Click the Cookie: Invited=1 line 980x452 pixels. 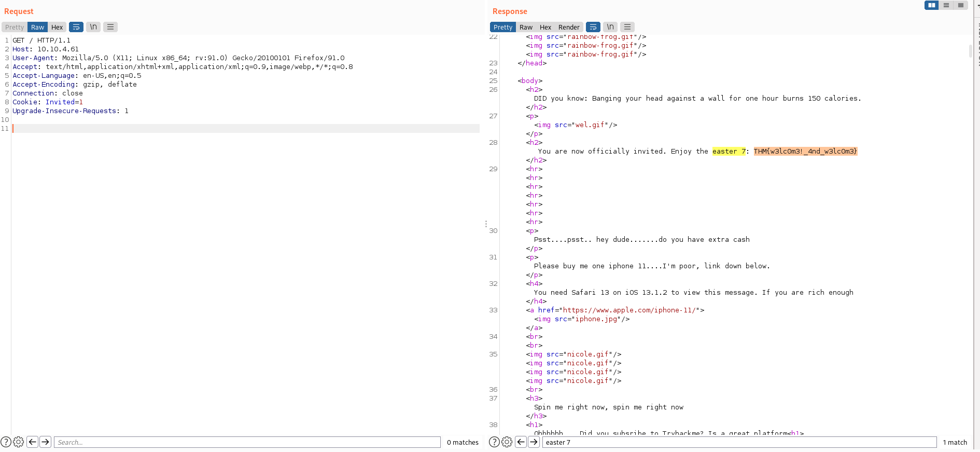[x=48, y=102]
